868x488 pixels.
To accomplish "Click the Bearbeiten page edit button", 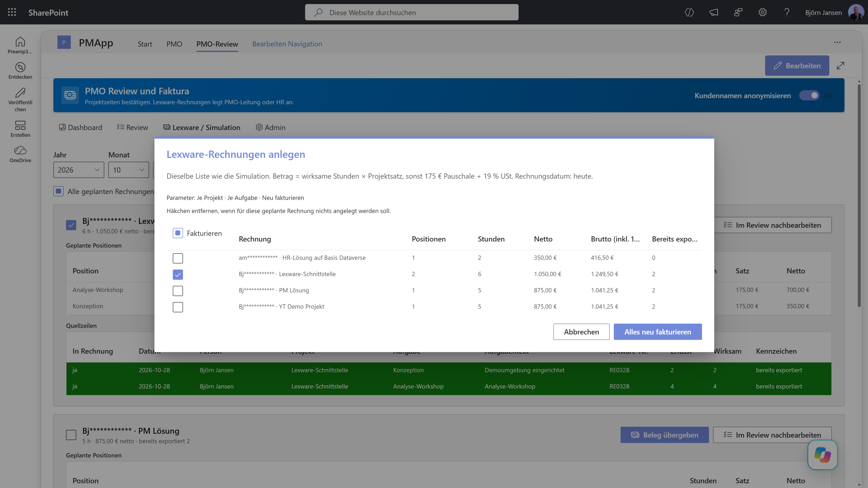I will pos(797,66).
